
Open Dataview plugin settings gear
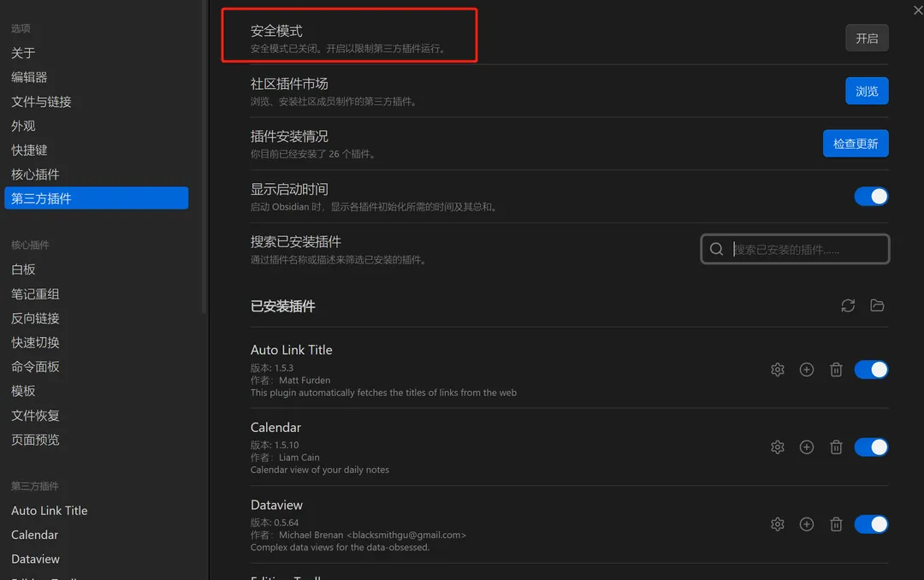[777, 524]
